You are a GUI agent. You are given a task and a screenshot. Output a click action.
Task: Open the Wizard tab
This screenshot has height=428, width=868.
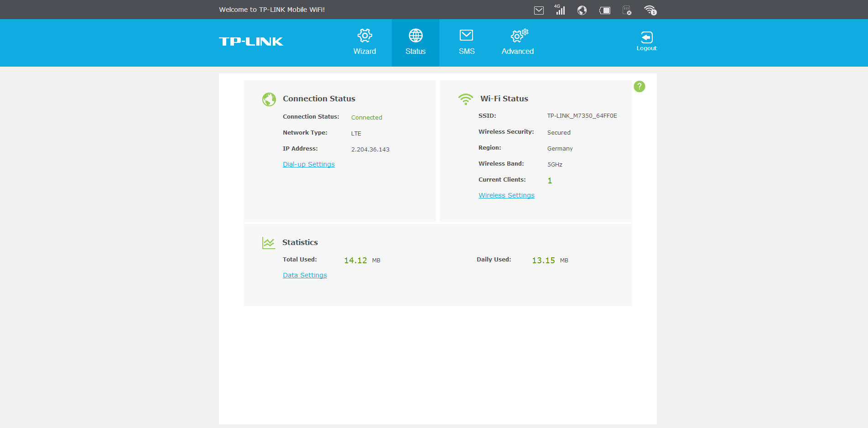(364, 42)
